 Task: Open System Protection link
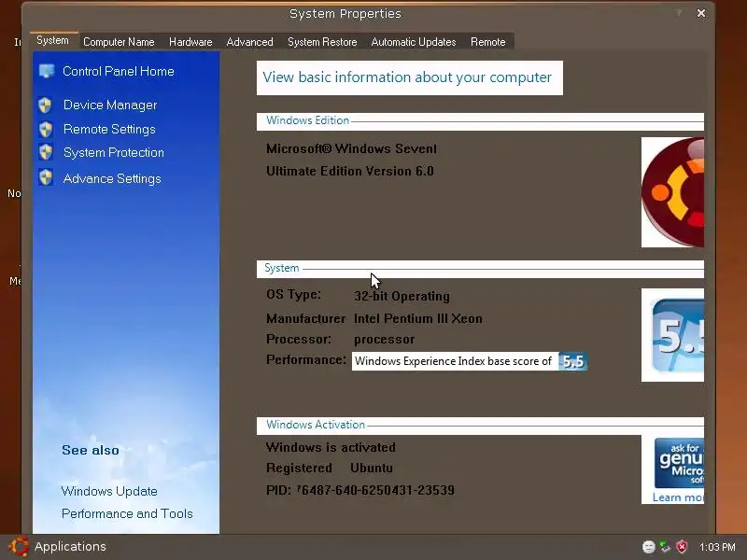tap(113, 152)
